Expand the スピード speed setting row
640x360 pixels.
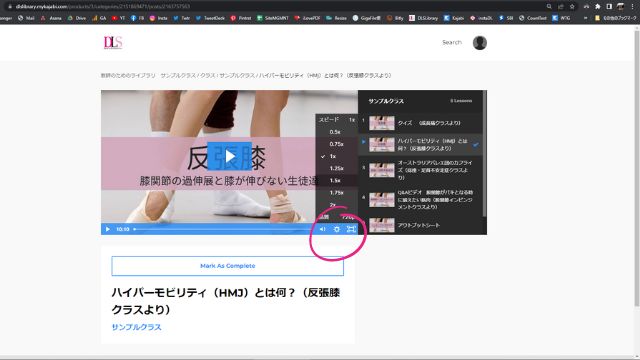pyautogui.click(x=337, y=120)
